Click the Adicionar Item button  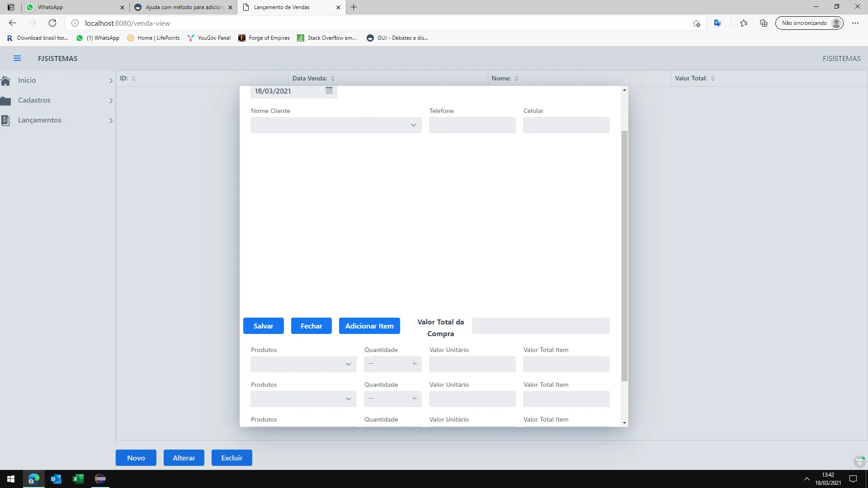pos(369,326)
